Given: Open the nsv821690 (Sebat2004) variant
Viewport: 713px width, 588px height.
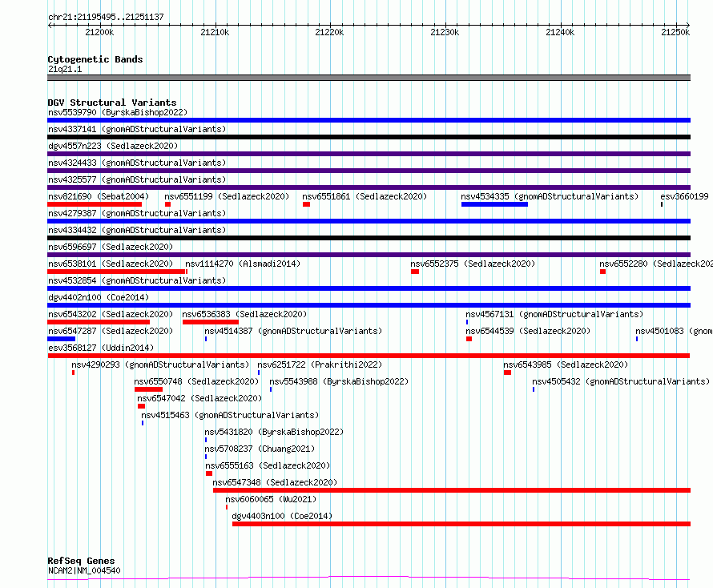Looking at the screenshot, I should coord(99,196).
